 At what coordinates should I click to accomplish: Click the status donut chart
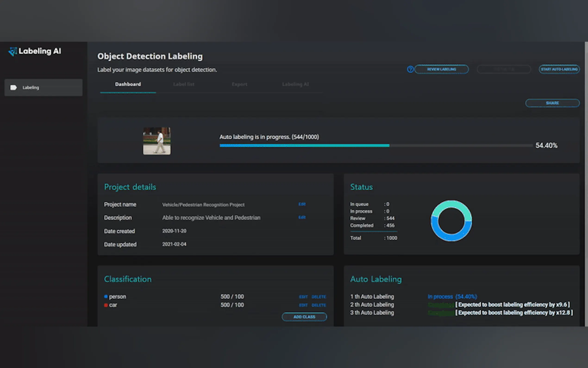[451, 221]
